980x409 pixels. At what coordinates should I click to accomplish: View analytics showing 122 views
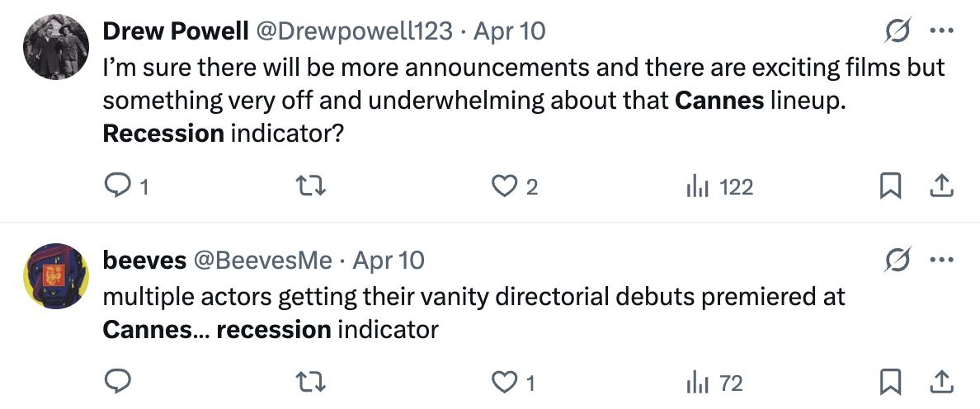click(x=719, y=186)
